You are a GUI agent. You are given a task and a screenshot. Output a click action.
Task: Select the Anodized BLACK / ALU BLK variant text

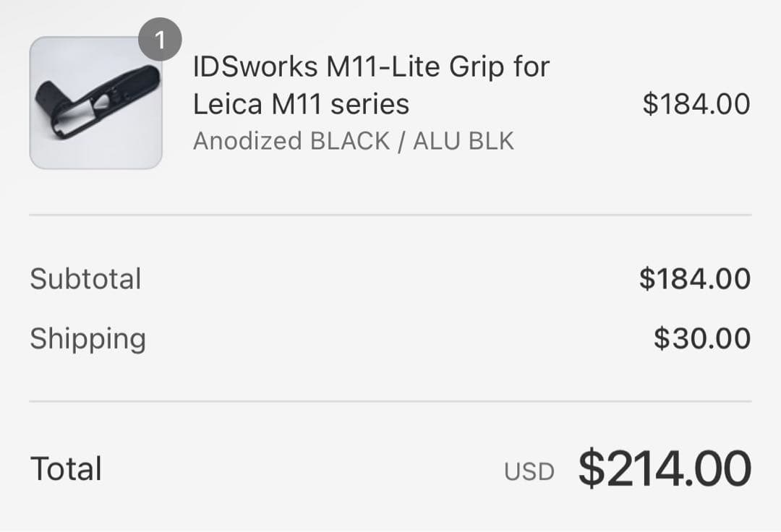(354, 141)
